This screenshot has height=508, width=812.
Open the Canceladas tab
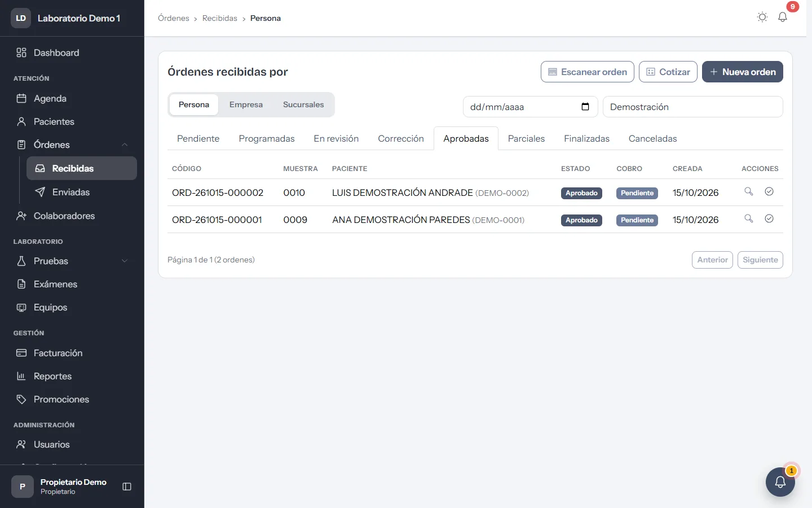click(652, 138)
